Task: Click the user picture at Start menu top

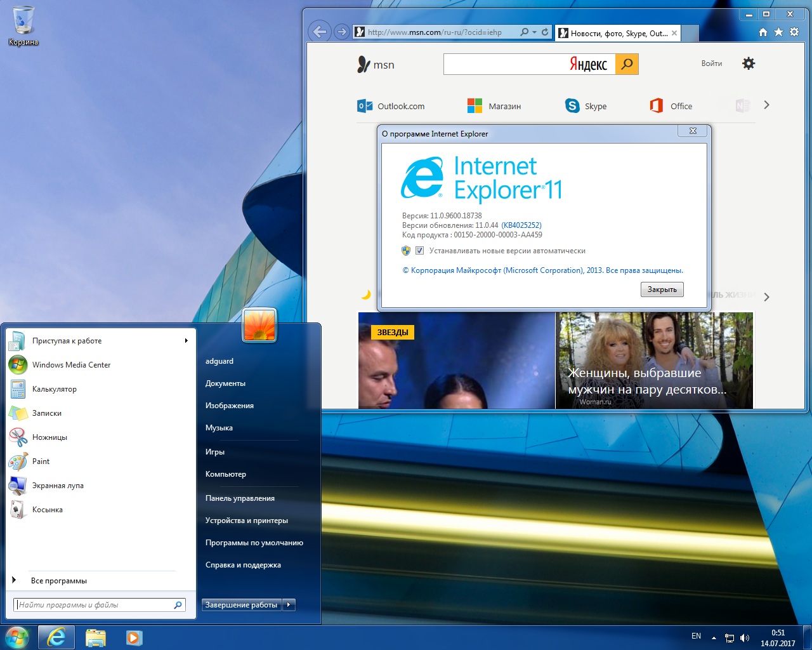Action: pyautogui.click(x=259, y=325)
